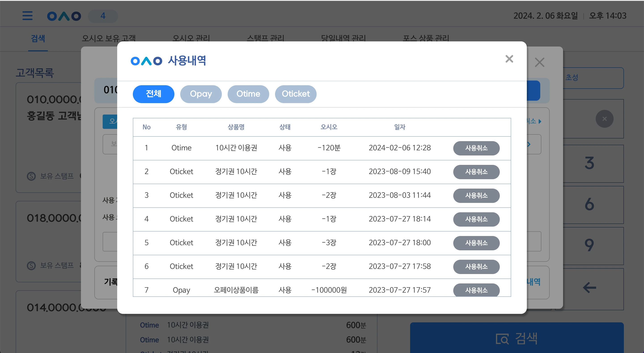Close the 사용내역 dialog
The width and height of the screenshot is (644, 353).
pos(509,59)
